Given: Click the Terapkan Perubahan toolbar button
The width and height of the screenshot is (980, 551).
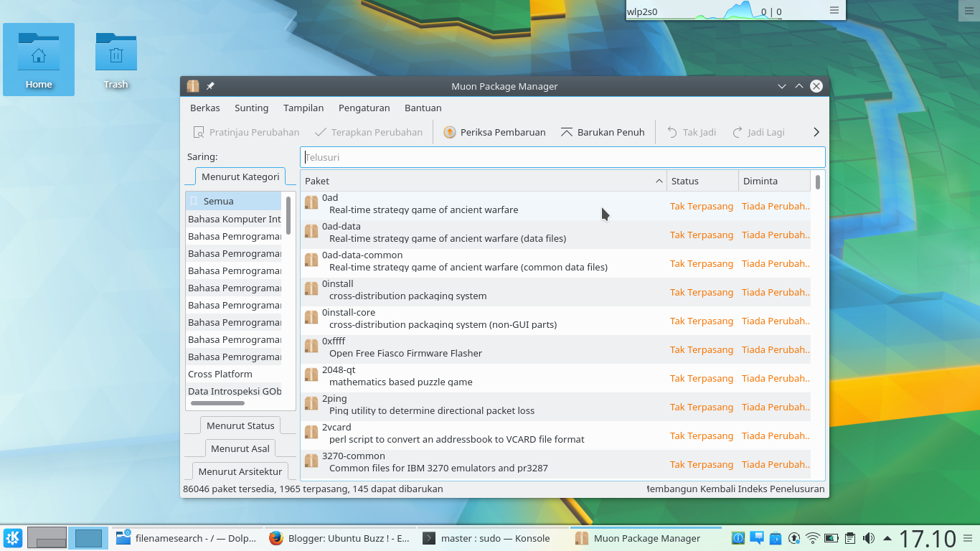Looking at the screenshot, I should pos(368,132).
